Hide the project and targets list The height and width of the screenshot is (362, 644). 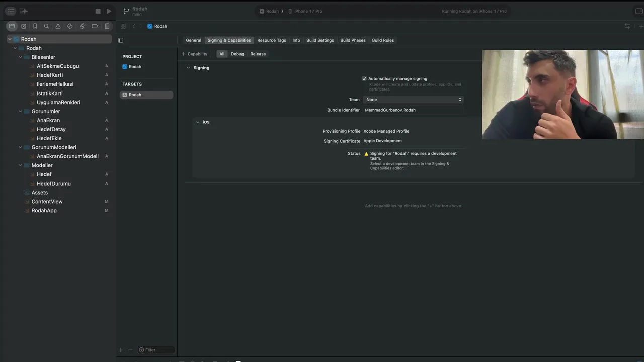pyautogui.click(x=121, y=40)
